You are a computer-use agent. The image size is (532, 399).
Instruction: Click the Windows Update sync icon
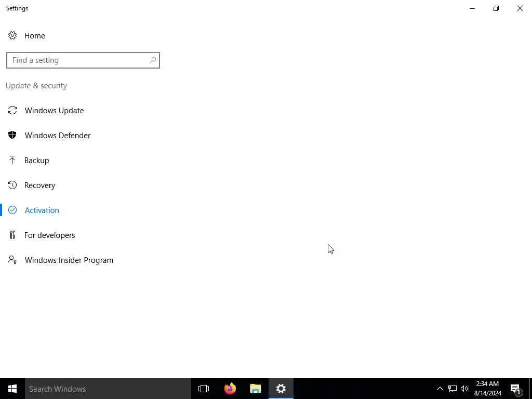click(x=12, y=110)
